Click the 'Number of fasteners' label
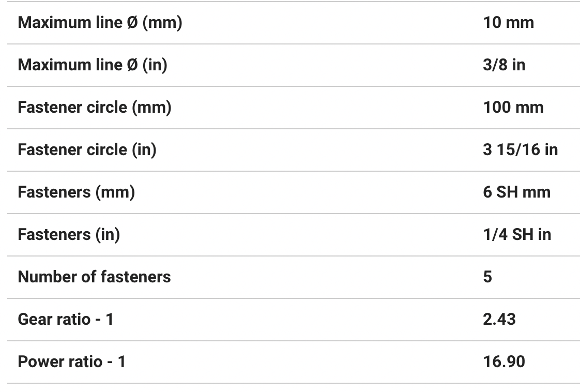The height and width of the screenshot is (392, 580). 94,277
